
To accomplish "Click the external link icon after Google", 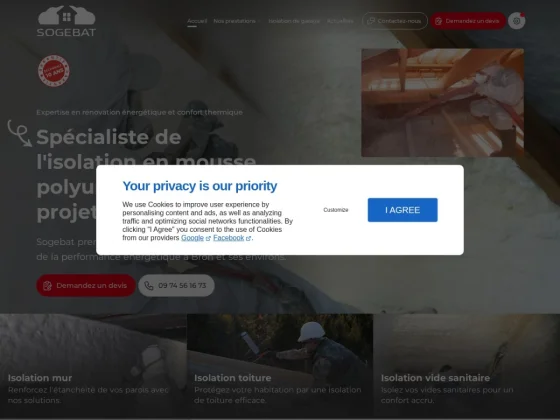I will [208, 238].
